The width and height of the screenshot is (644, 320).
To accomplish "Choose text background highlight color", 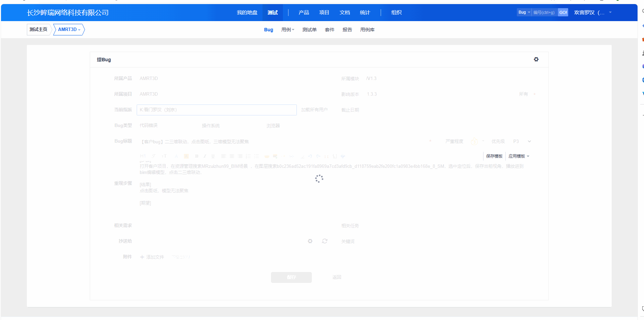I will [x=186, y=156].
